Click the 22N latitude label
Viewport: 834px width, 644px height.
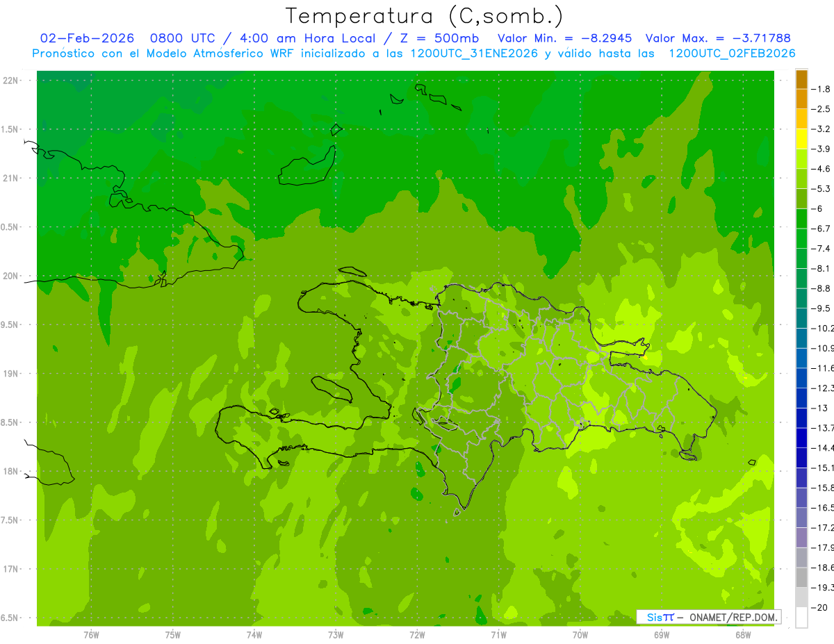coord(11,81)
